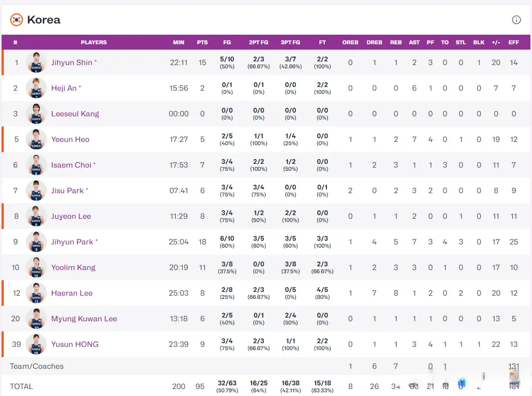Click the PF column header
Screen dimensions: 532x396
coord(430,42)
